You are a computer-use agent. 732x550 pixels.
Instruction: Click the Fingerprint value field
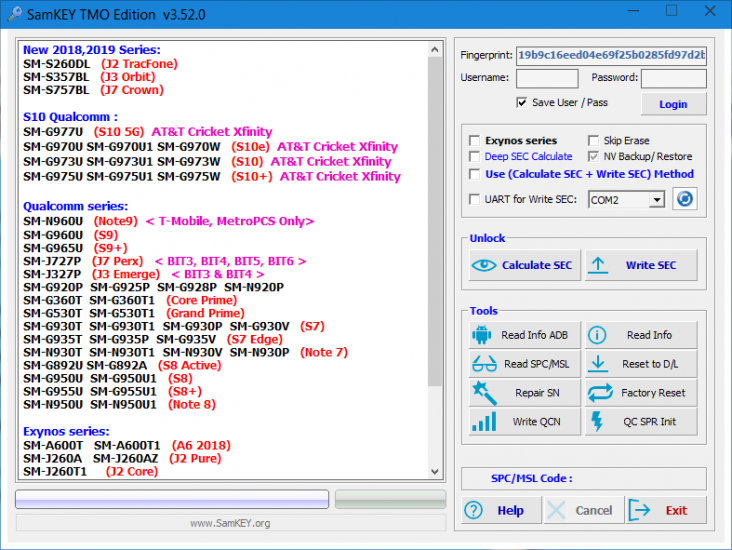[611, 55]
